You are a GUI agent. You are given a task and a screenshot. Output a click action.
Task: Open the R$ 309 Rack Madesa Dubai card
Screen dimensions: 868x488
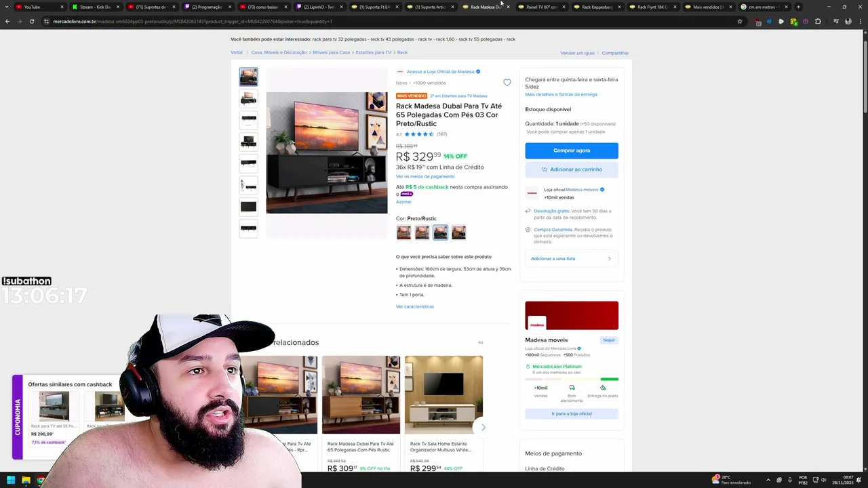pos(361,413)
